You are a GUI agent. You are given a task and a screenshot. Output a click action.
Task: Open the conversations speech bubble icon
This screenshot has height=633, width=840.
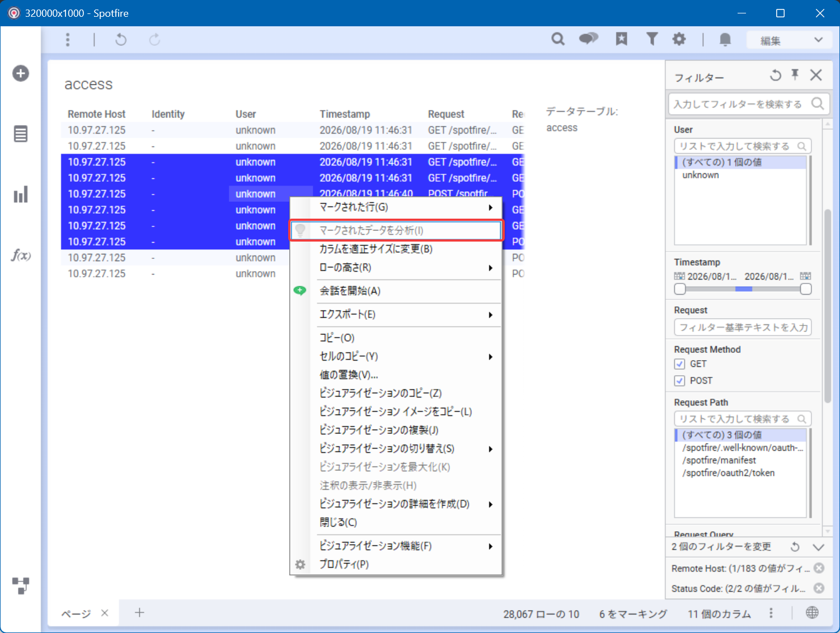(589, 39)
